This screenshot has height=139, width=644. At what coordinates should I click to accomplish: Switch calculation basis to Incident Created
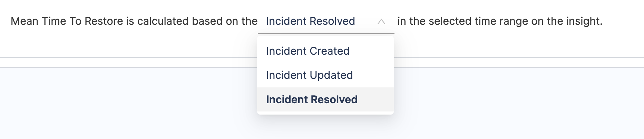coord(308,51)
